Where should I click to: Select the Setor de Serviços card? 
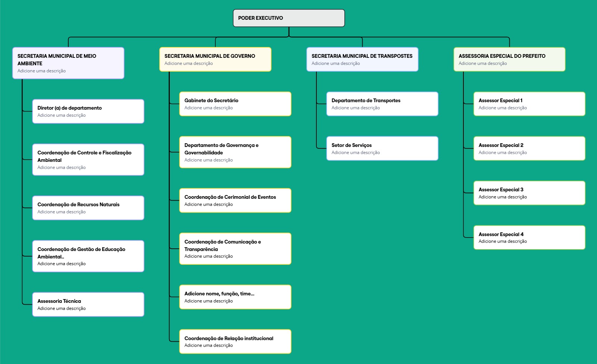[382, 148]
